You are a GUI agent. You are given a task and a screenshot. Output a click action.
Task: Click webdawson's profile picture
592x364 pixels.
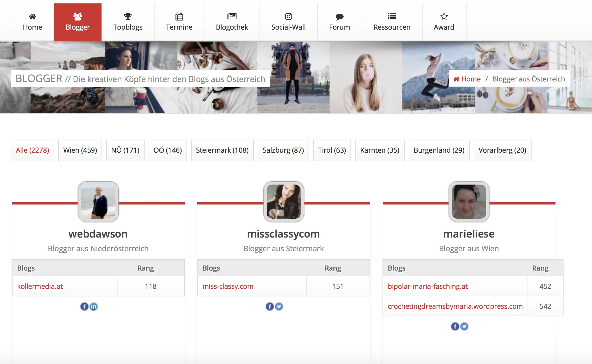pos(98,202)
